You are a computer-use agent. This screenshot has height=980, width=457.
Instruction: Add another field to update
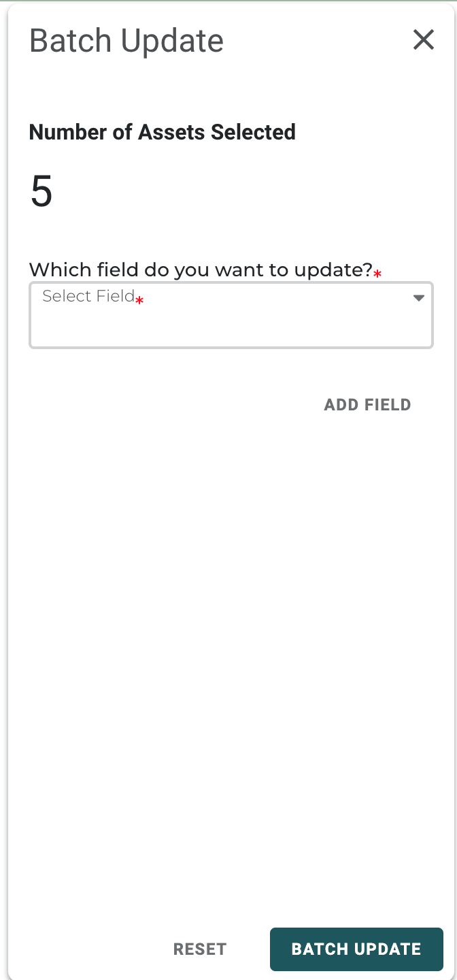(367, 405)
